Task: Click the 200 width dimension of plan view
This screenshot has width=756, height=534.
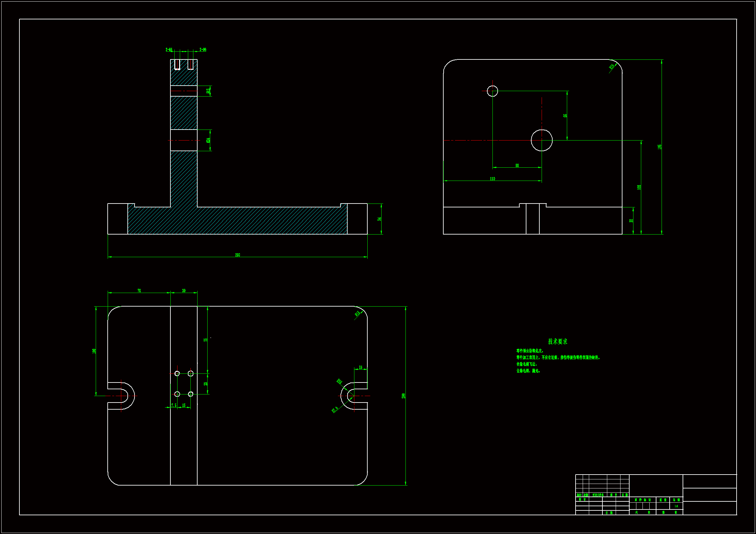Action: (x=403, y=396)
